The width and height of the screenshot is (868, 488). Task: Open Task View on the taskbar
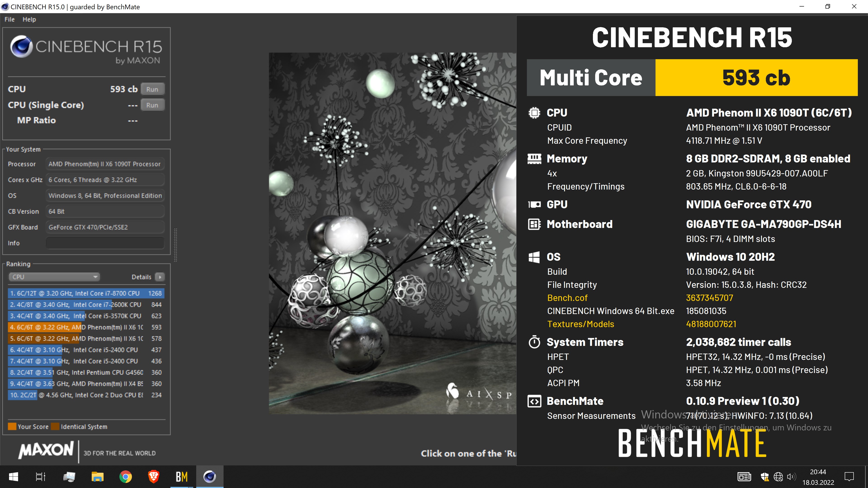pyautogui.click(x=41, y=476)
